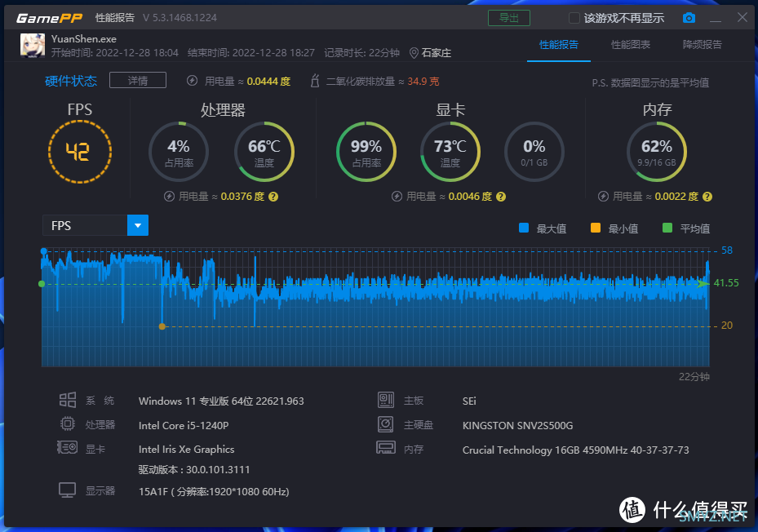
Task: Click the 41.55 average value label
Action: [x=726, y=283]
